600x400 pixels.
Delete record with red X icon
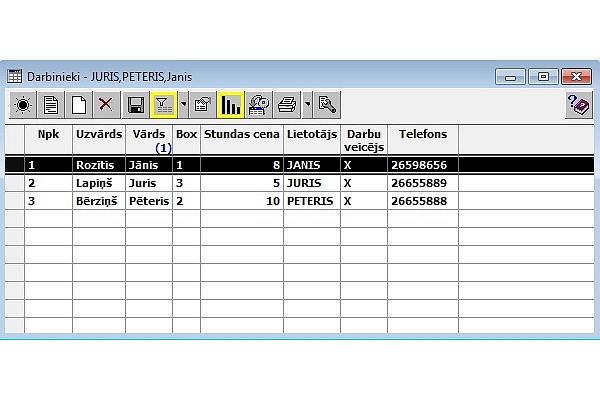tap(105, 104)
